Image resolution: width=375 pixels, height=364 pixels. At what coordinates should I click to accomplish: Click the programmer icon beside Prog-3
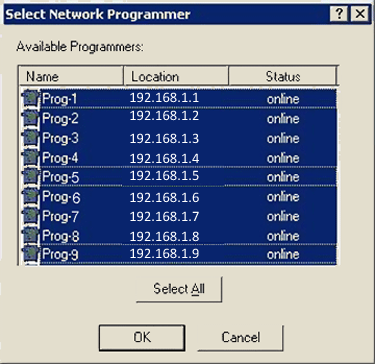[x=31, y=138]
